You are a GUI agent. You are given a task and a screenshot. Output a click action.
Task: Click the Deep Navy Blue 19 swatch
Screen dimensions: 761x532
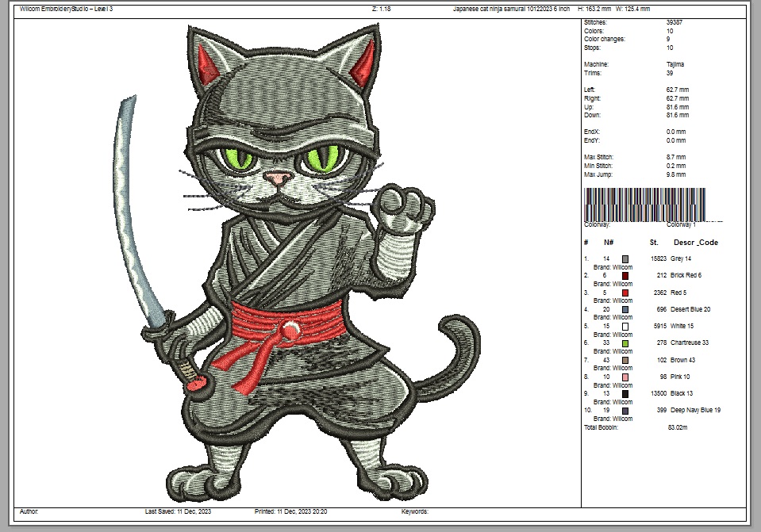(x=625, y=411)
